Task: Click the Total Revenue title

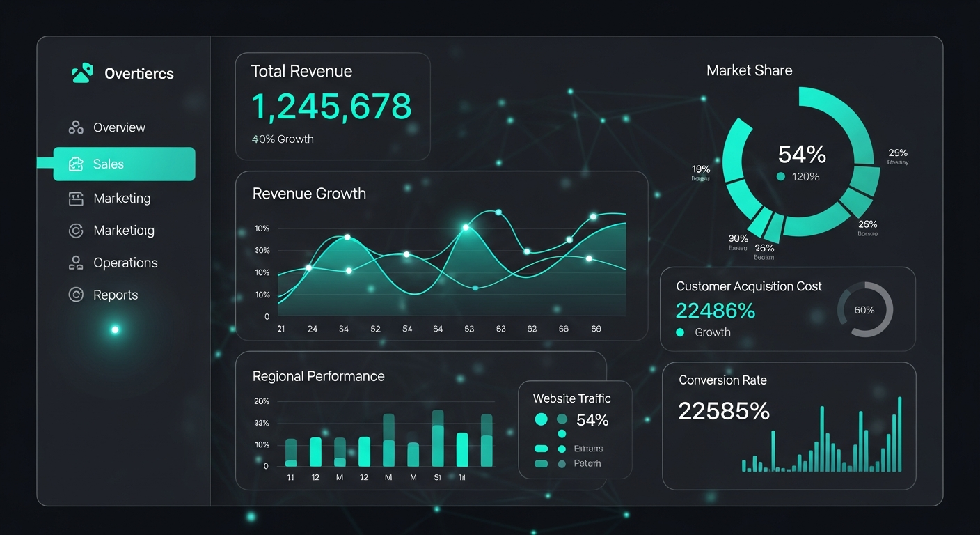Action: point(301,71)
